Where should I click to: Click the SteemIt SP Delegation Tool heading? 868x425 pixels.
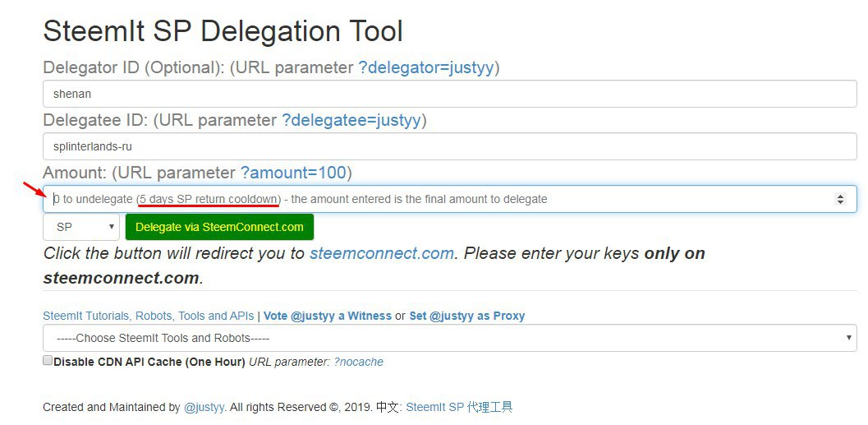tap(223, 31)
